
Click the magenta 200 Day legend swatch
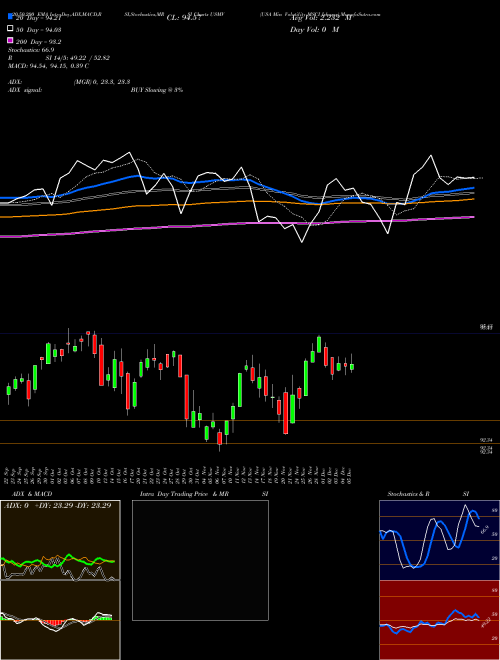click(10, 41)
